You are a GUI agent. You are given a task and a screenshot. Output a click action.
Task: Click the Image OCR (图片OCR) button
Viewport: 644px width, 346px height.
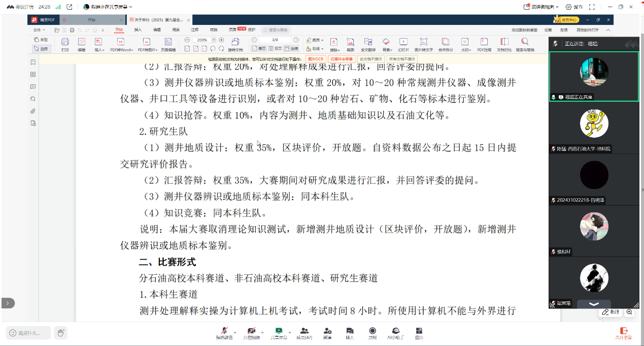315,59
